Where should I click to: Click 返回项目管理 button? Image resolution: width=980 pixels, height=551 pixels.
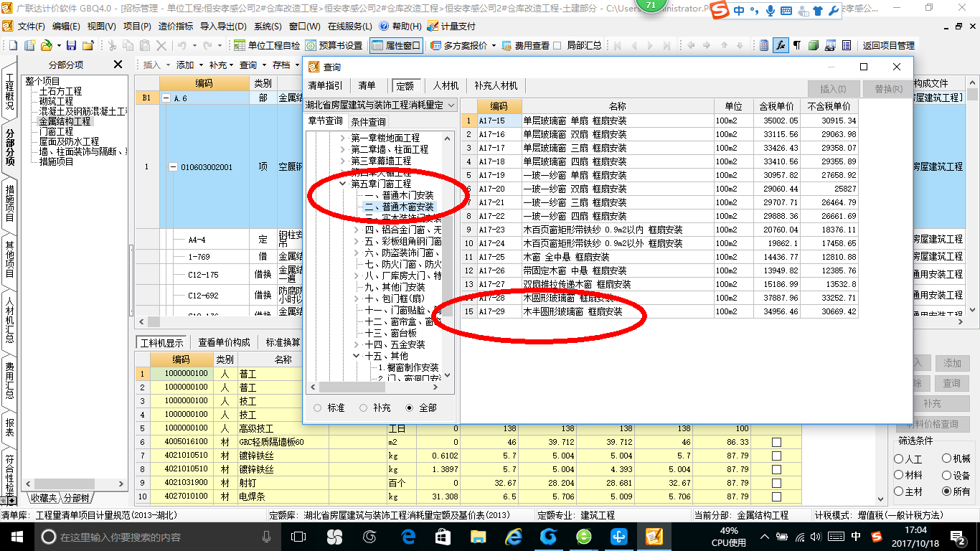tap(888, 45)
